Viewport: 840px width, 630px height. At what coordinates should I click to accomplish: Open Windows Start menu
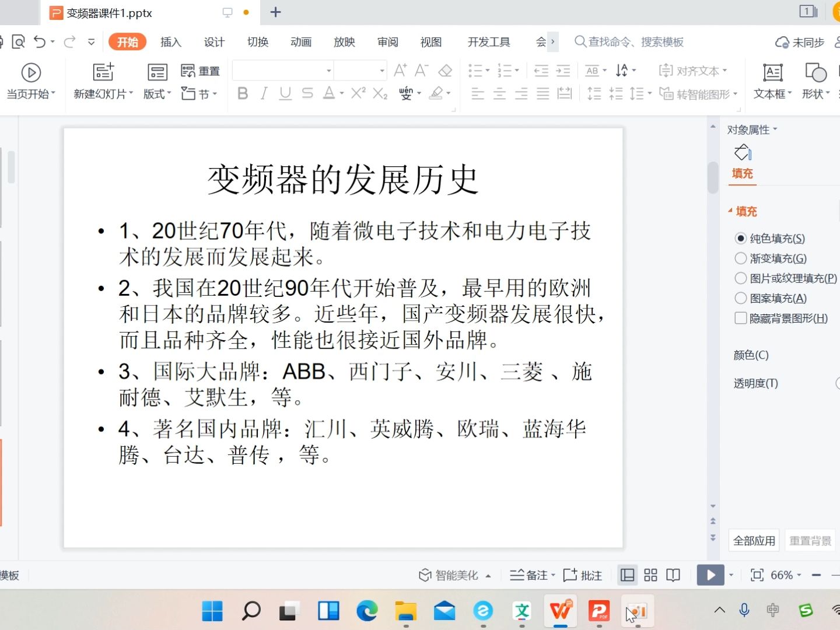(212, 611)
